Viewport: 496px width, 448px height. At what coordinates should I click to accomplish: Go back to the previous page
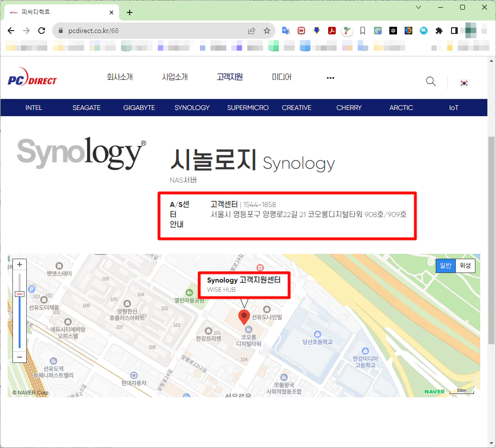11,31
